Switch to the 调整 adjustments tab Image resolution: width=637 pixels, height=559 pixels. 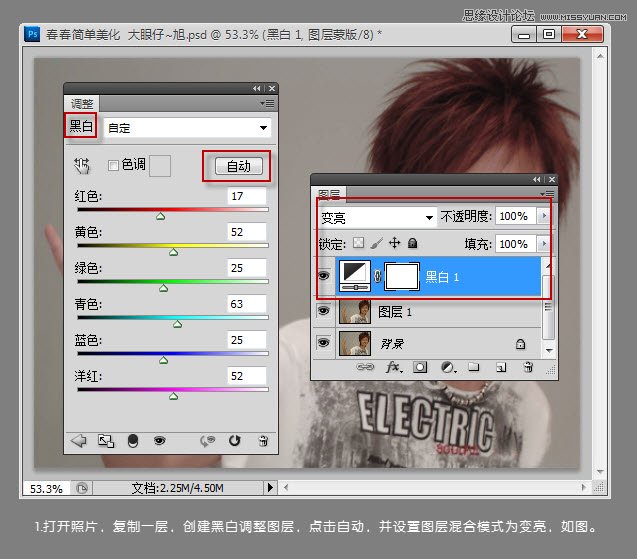(x=81, y=103)
